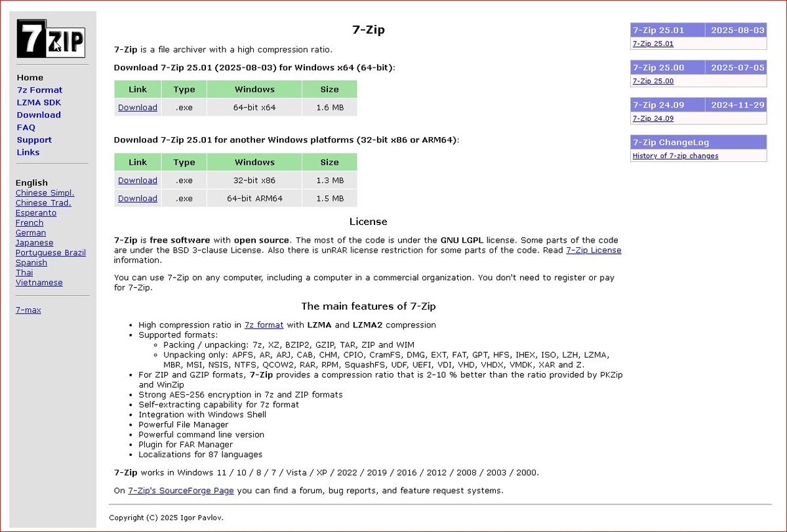Open the 7-Zip 25.00 news link
The width and height of the screenshot is (787, 532).
click(653, 81)
